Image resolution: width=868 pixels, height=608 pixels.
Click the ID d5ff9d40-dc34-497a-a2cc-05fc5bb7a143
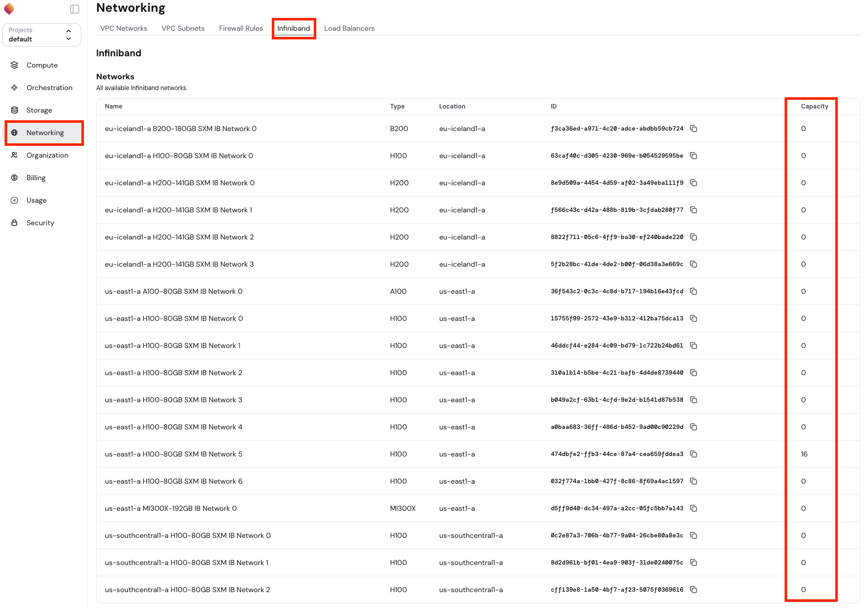(x=617, y=508)
